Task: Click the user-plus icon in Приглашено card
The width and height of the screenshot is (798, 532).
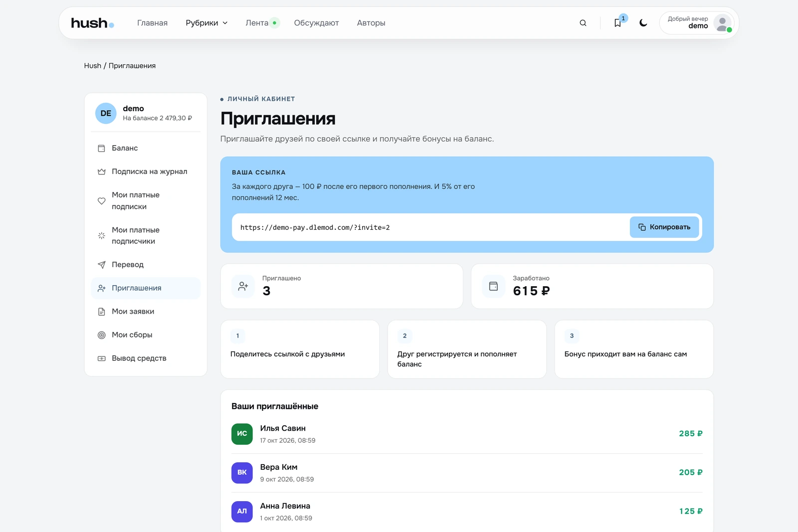Action: click(x=243, y=286)
